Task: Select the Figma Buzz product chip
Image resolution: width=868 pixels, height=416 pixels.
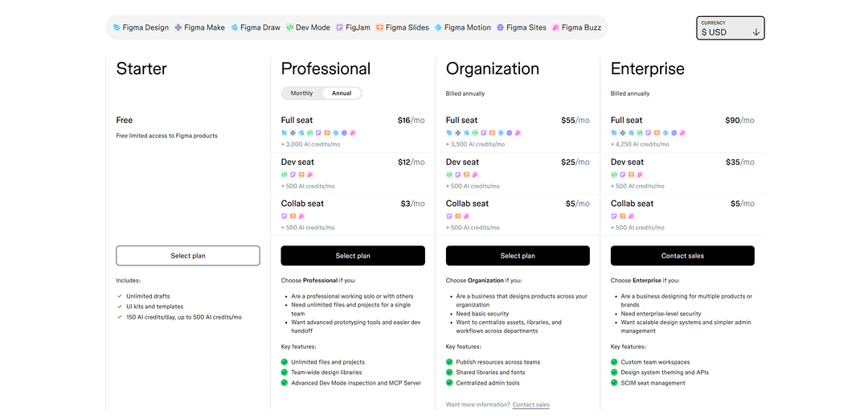Action: 577,27
